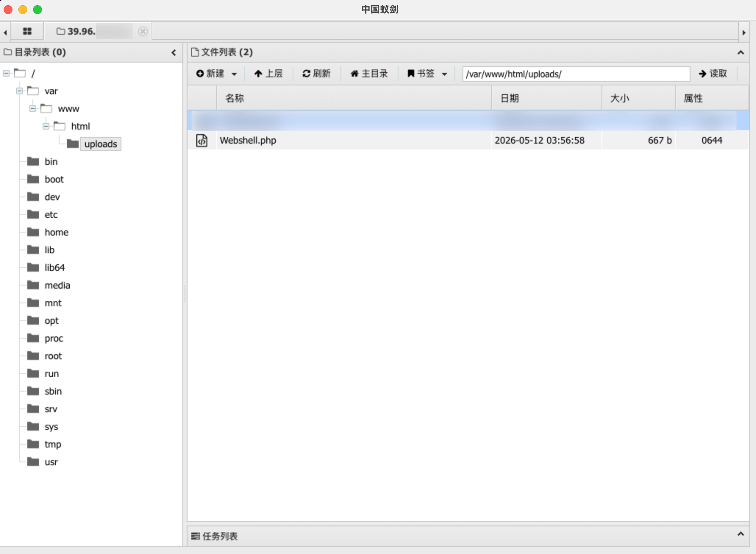Open the 书签 bookmarks dropdown

click(x=427, y=74)
